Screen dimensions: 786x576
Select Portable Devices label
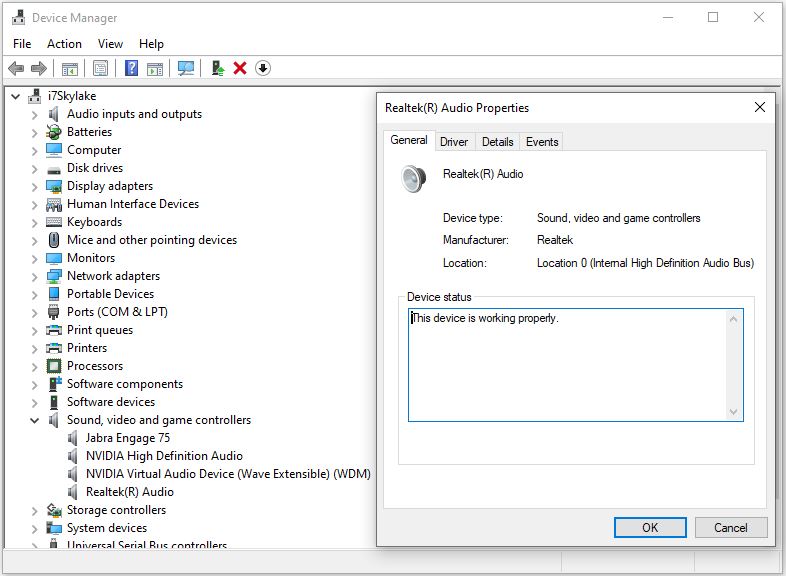click(x=110, y=294)
